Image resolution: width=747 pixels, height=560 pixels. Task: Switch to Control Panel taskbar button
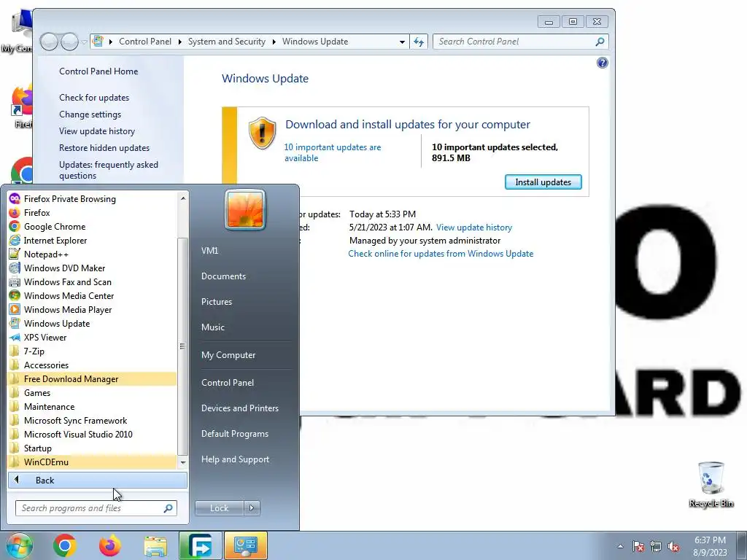[x=246, y=545]
